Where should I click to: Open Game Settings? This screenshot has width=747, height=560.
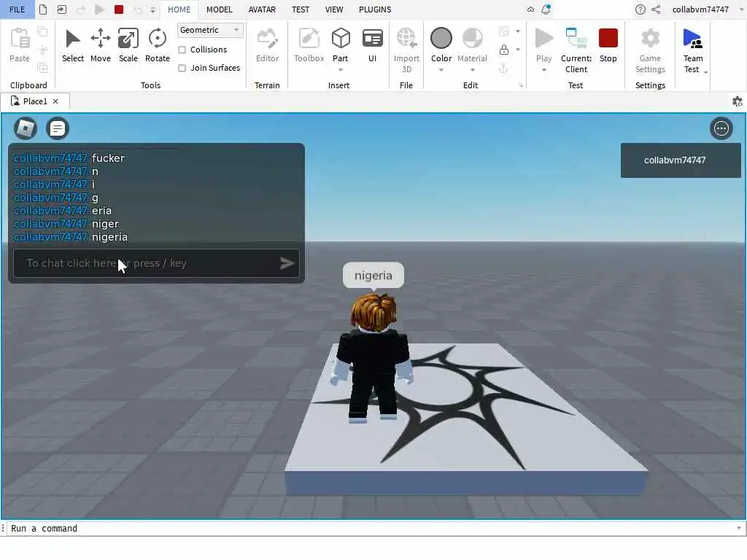pyautogui.click(x=650, y=50)
